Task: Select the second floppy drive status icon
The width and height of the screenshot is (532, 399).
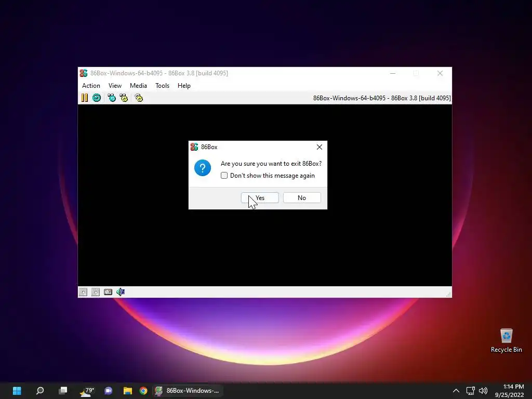Action: (96, 292)
